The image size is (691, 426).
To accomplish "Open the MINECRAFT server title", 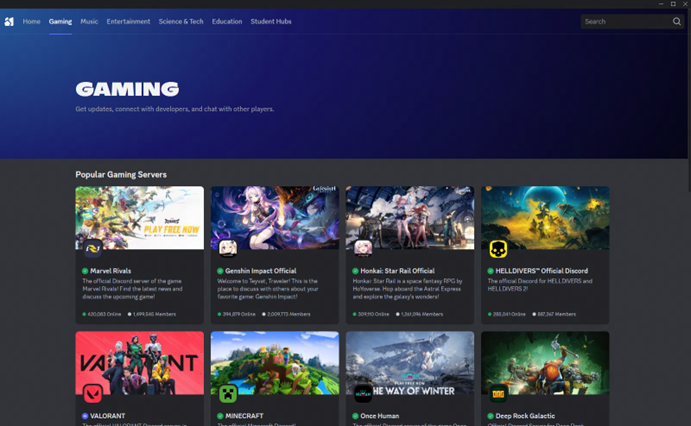I will click(x=244, y=416).
